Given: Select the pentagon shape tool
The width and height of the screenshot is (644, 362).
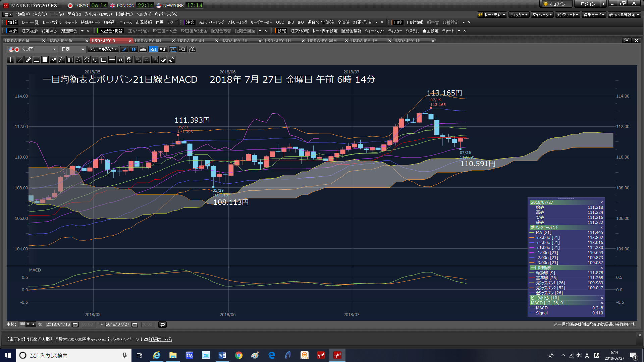Looking at the screenshot, I should (x=87, y=60).
